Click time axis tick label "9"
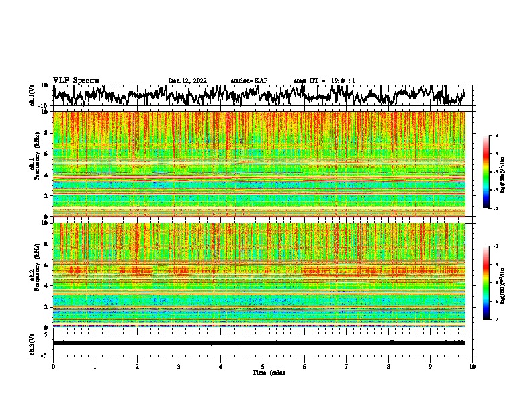This screenshot has height=411, width=532. coord(430,367)
